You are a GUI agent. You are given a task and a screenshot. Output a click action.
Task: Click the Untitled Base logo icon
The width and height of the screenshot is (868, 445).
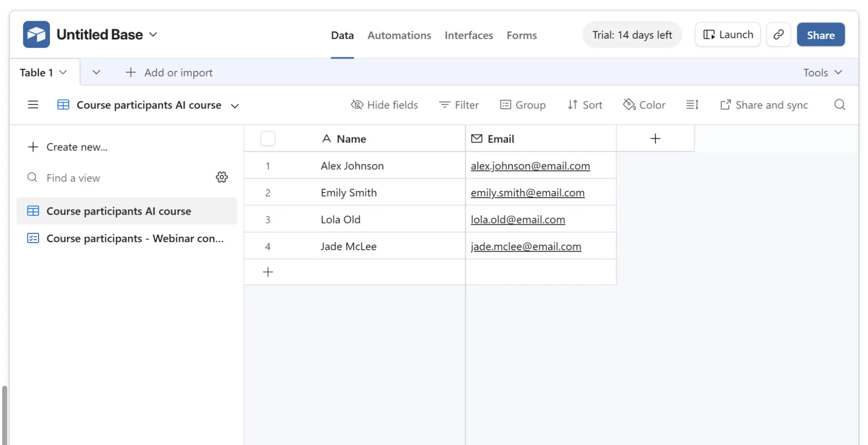[36, 34]
